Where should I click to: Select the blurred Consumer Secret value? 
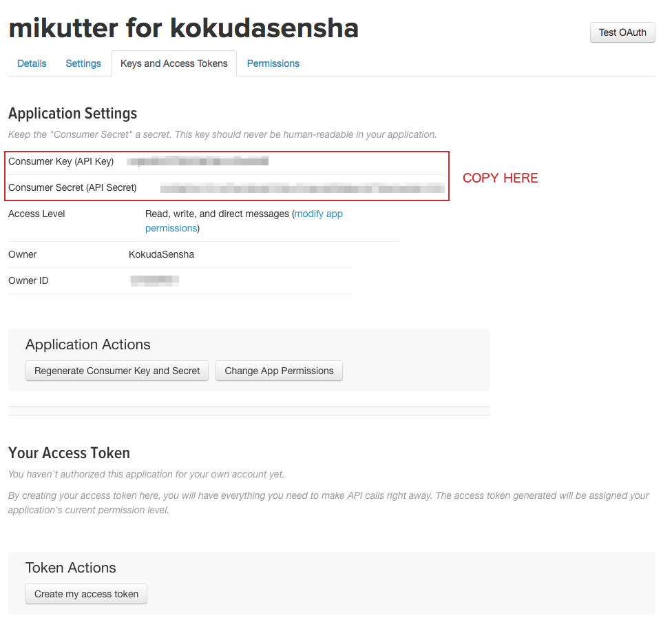click(x=302, y=188)
